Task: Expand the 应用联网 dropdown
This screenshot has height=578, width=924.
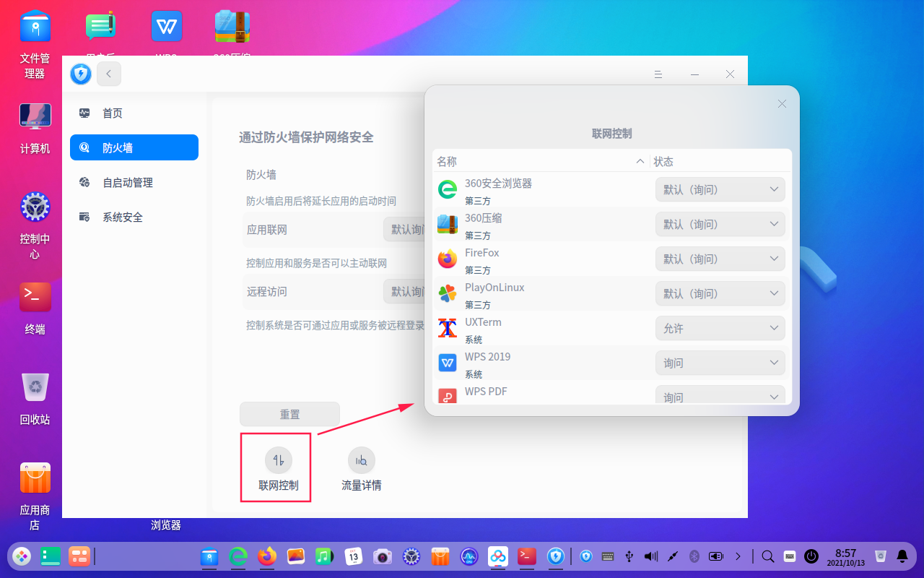Action: pos(404,230)
